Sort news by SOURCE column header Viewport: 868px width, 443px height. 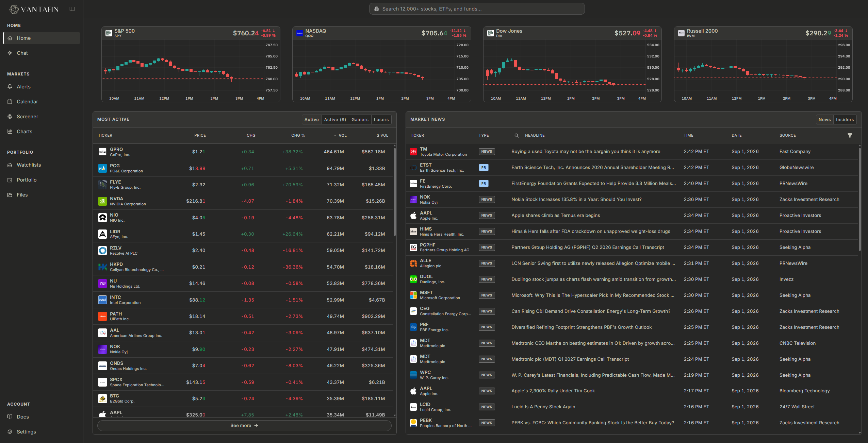(x=787, y=135)
